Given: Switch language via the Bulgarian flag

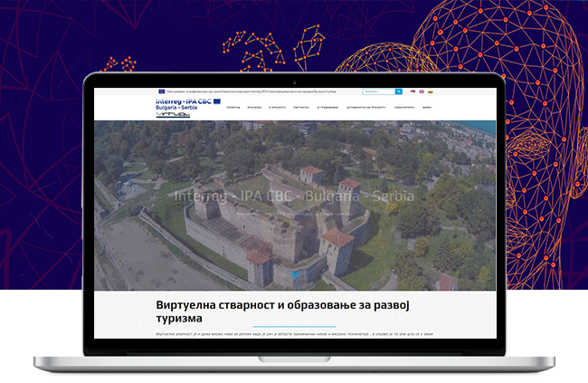Looking at the screenshot, I should pyautogui.click(x=431, y=91).
